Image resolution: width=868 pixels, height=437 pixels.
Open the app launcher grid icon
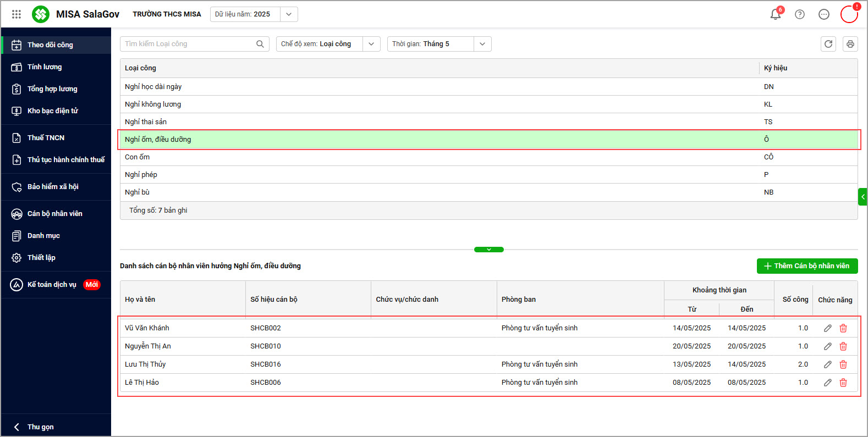pos(17,14)
